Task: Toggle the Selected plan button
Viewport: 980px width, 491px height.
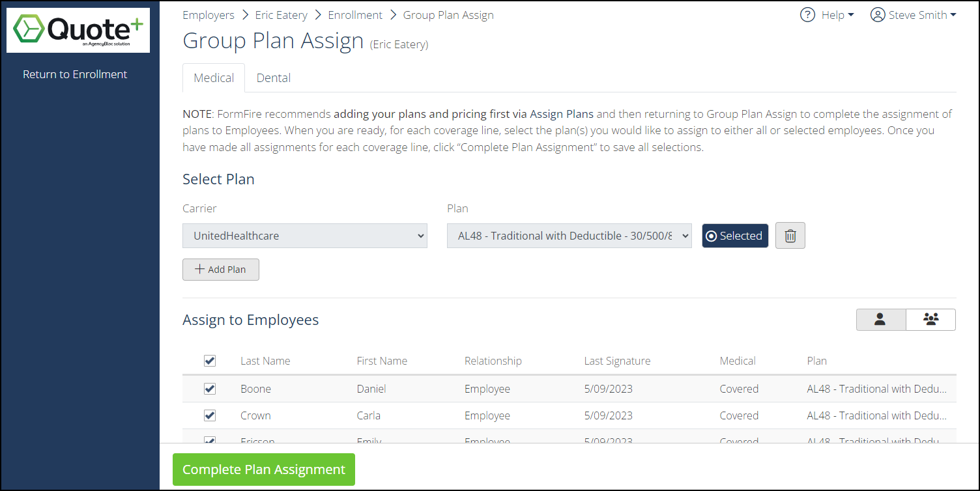Action: point(735,236)
